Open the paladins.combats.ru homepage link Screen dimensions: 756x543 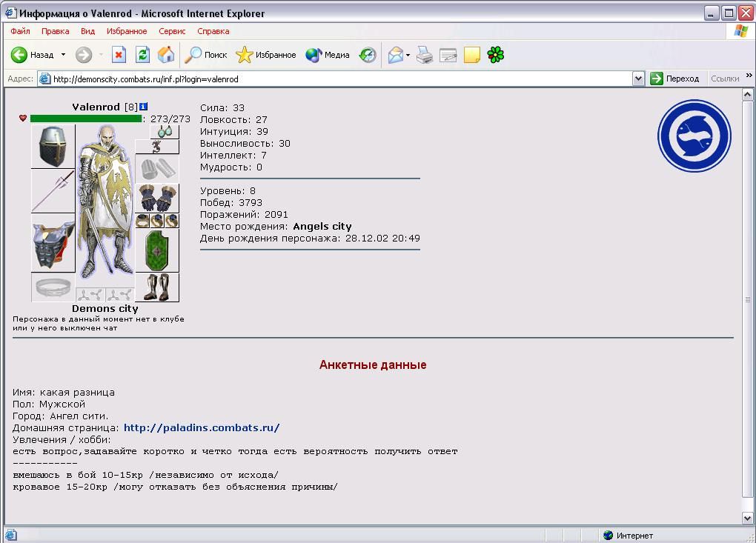point(202,428)
